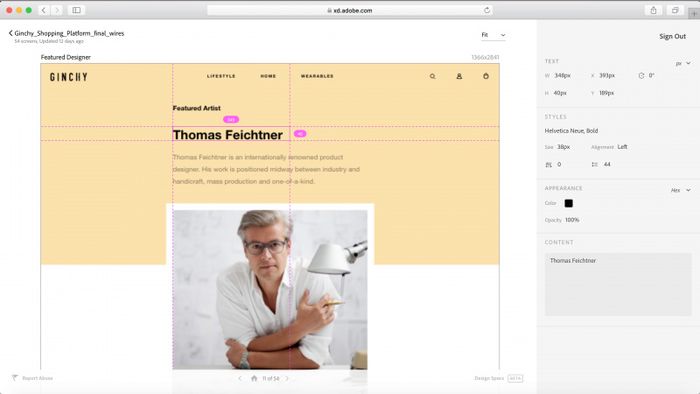This screenshot has width=700, height=394.
Task: Click the WEARABLES navigation item
Action: click(317, 76)
